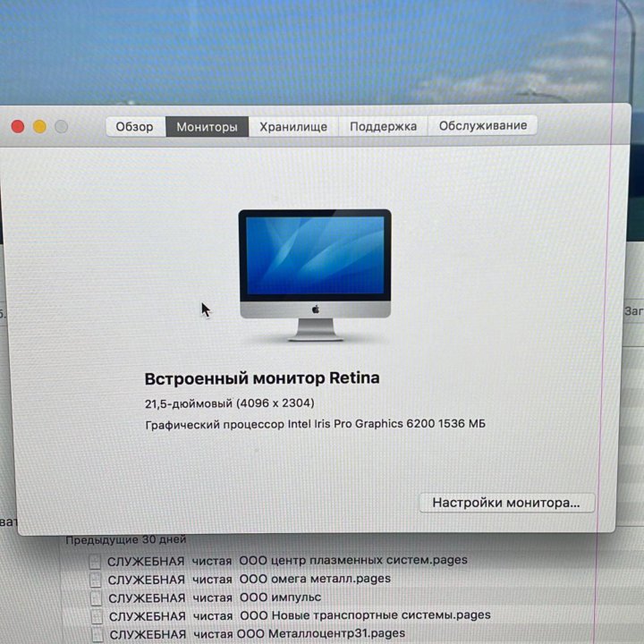Click the Intel Iris Pro Graphics 6200 line

point(316,424)
